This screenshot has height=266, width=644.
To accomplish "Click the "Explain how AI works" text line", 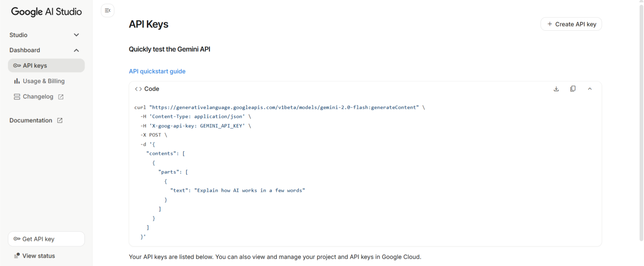I will (238, 190).
